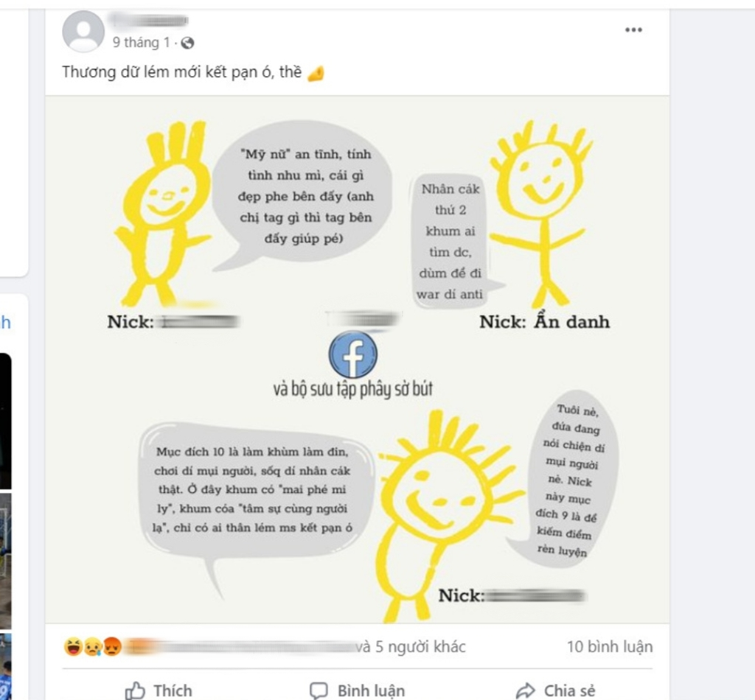Viewport: 755px width, 700px height.
Task: Click the sad crying reaction emoji
Action: point(93,647)
